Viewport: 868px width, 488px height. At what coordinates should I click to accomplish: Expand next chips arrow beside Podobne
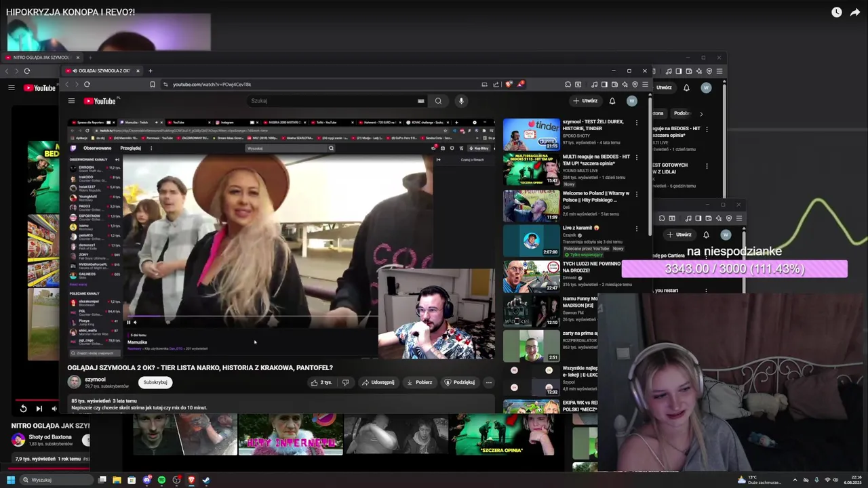click(701, 114)
